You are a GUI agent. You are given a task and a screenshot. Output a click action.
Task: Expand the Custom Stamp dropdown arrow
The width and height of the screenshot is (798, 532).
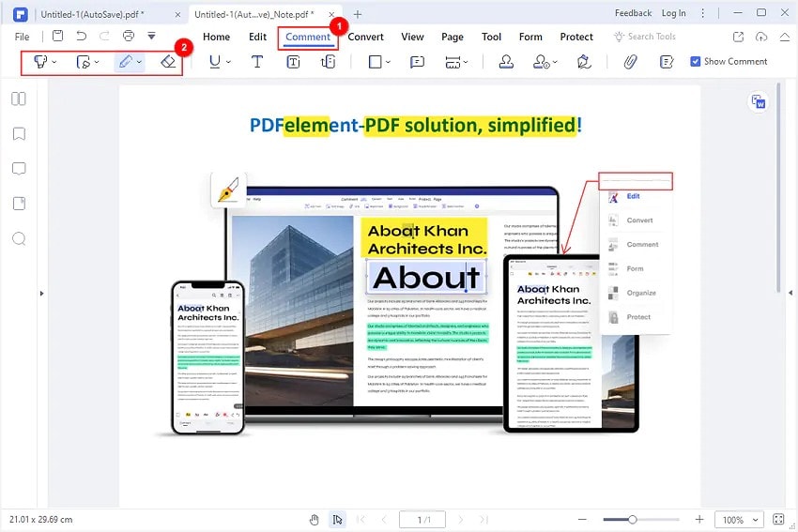coord(555,62)
